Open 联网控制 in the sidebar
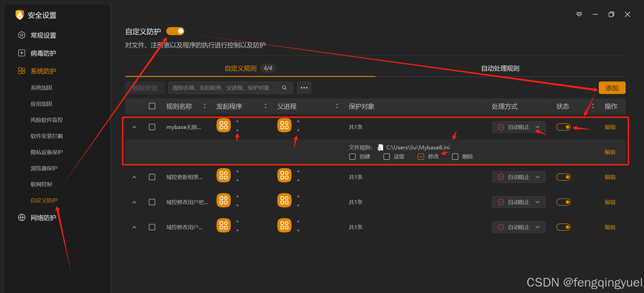The width and height of the screenshot is (644, 293). (41, 184)
